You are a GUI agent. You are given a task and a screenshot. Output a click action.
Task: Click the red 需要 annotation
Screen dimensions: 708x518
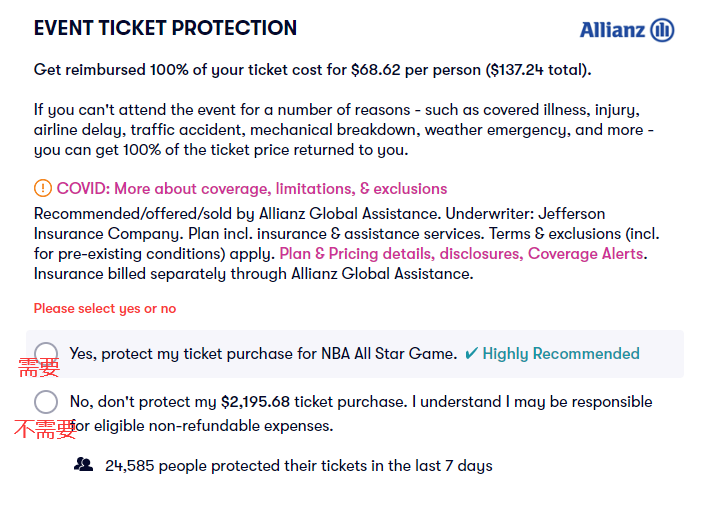click(x=39, y=367)
